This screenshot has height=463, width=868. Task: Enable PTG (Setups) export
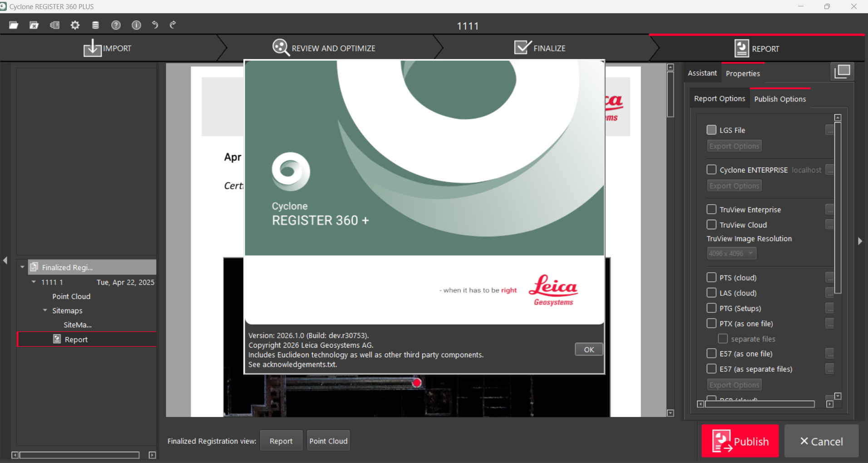click(x=711, y=308)
